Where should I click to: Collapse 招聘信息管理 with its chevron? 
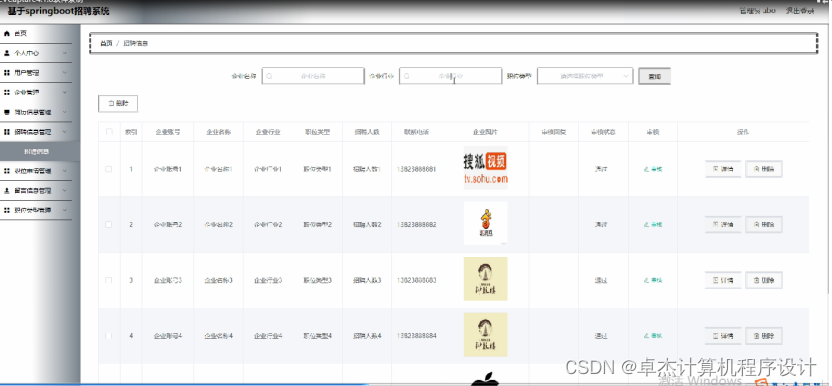point(65,132)
